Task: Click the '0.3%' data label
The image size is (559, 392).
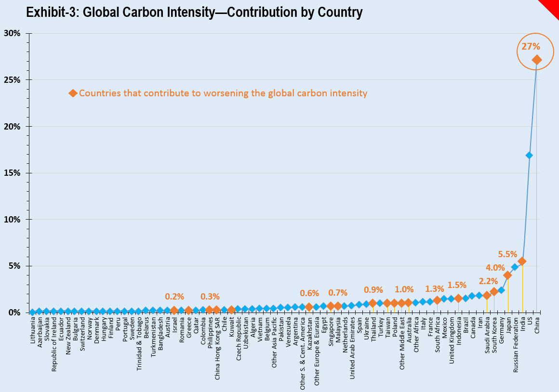Action: [x=210, y=297]
